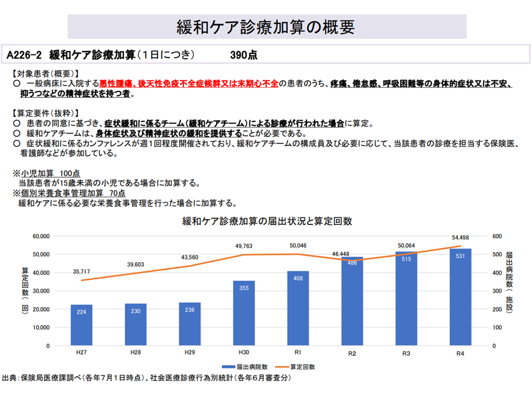Screen dimensions: 532x399
Task: Select the underlined 個別栄養食事管理加算 70点 text
Action: point(73,193)
